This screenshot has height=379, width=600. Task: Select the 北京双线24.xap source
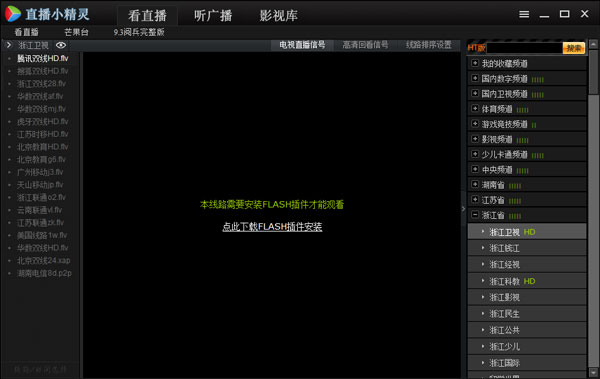[x=44, y=260]
